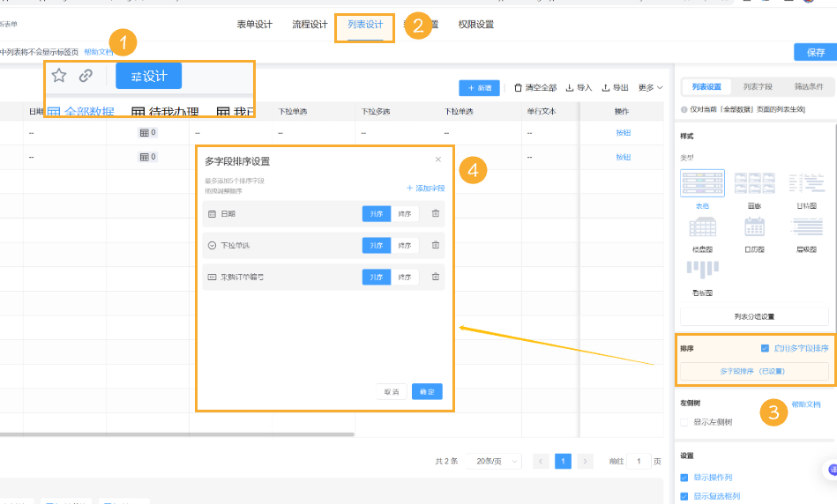Set 日期 sort to 升序

coord(377,213)
